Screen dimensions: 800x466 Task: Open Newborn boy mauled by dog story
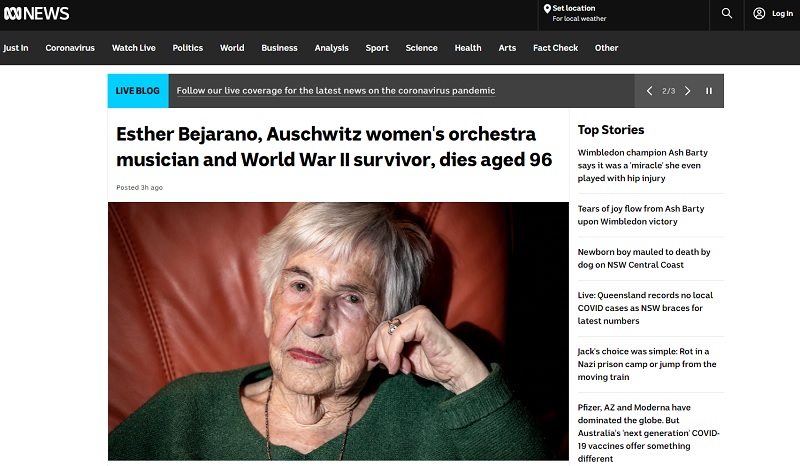[644, 258]
